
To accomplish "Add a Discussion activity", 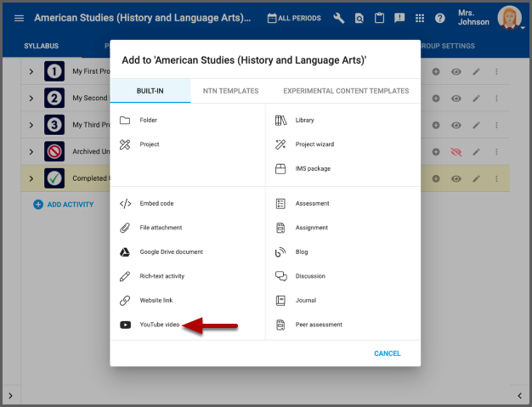I will pyautogui.click(x=310, y=276).
